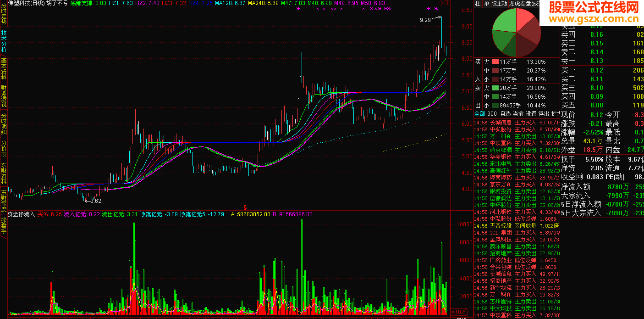Select the 300 filter tab
The image size is (644, 319).
pos(492,114)
